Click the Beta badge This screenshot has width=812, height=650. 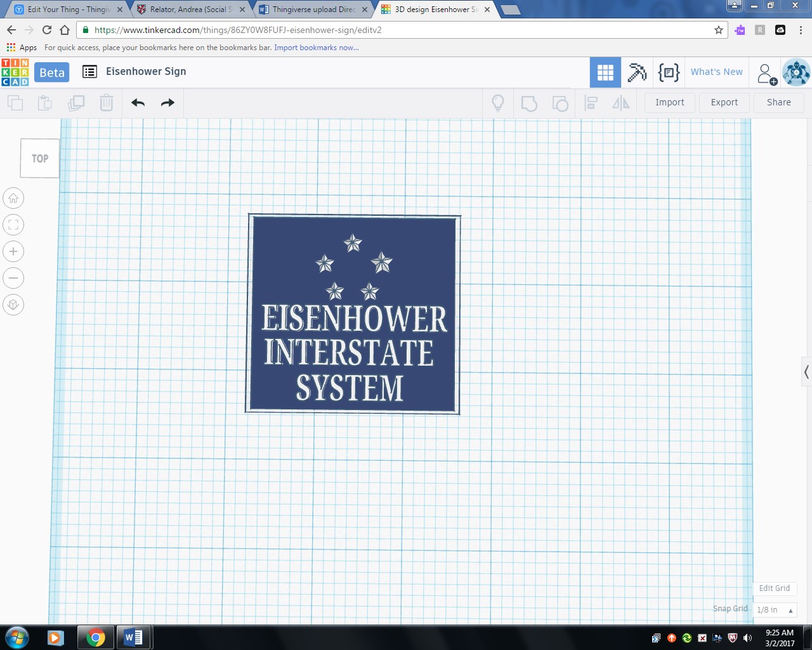click(x=52, y=72)
